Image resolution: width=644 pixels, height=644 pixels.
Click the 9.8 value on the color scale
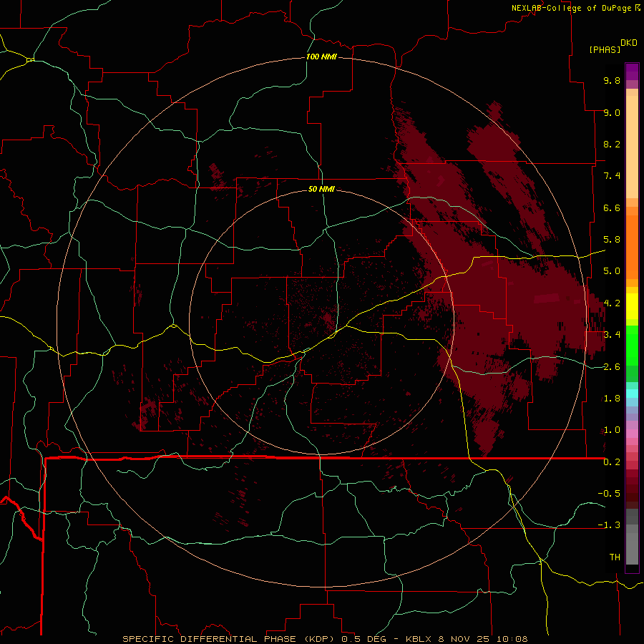[x=612, y=80]
